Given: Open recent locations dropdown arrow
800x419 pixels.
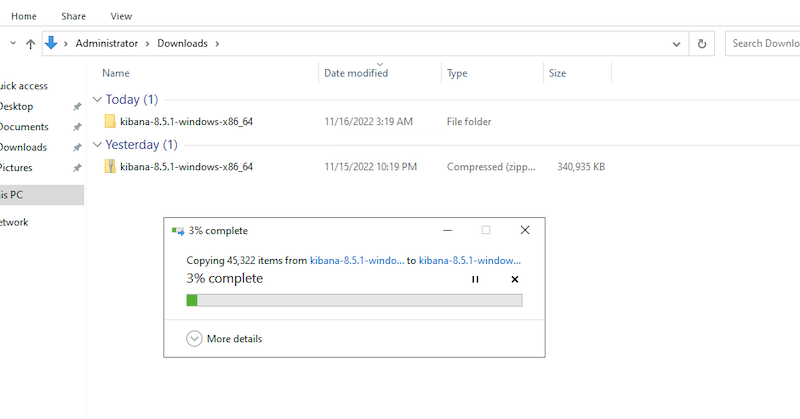Looking at the screenshot, I should [13, 43].
